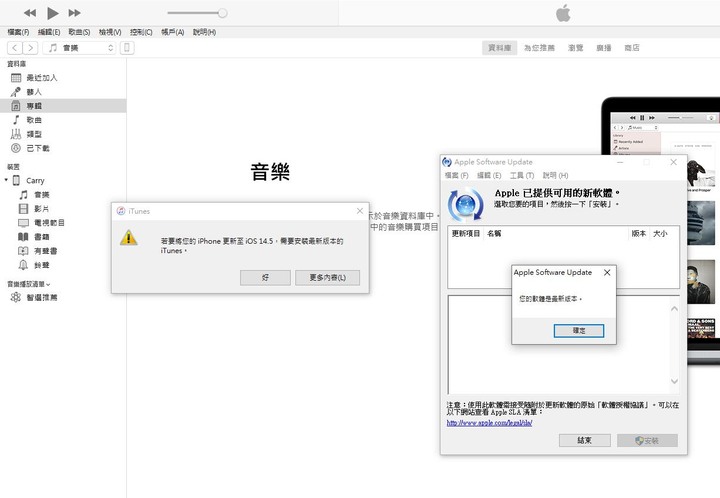Close the iTunes warning dialog

pos(360,211)
